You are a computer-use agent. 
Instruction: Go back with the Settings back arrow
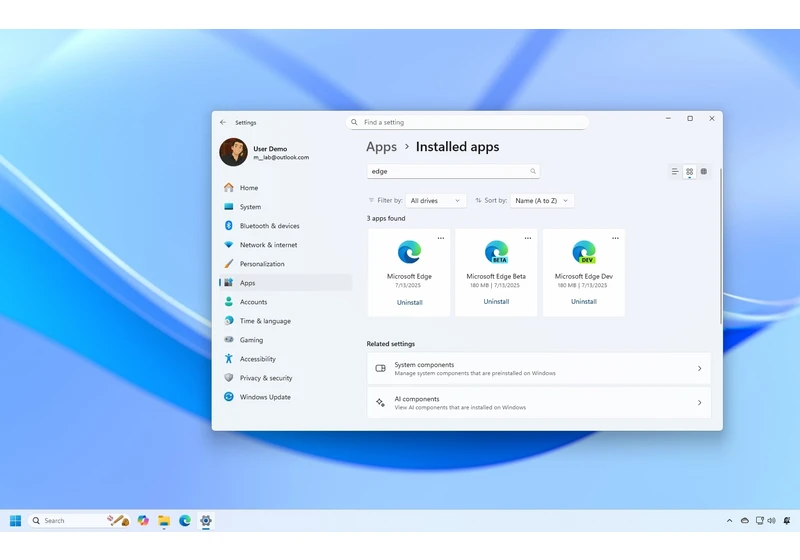click(x=223, y=122)
